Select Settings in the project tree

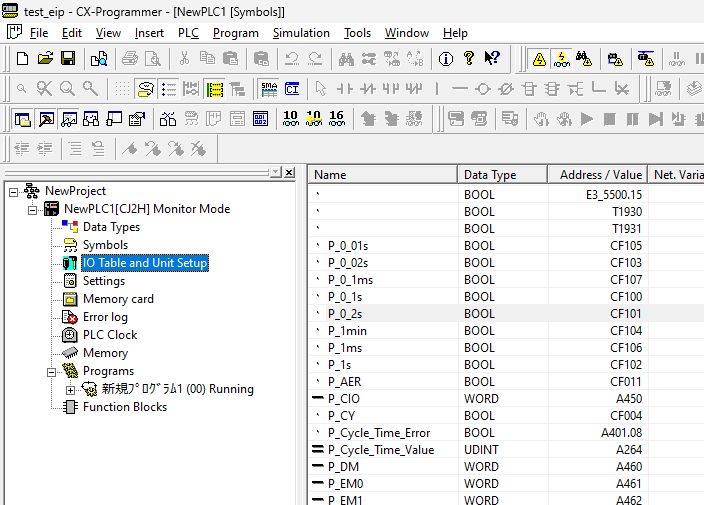coord(104,281)
